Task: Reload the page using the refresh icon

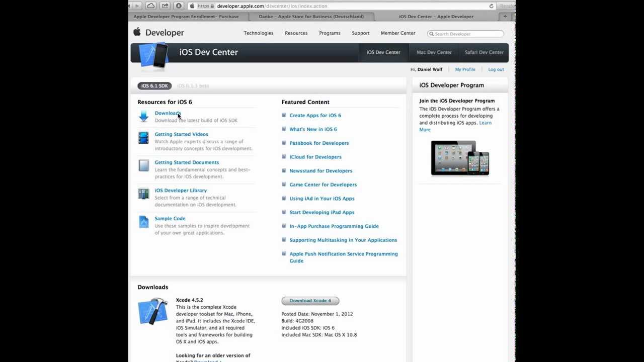Action: click(492, 6)
